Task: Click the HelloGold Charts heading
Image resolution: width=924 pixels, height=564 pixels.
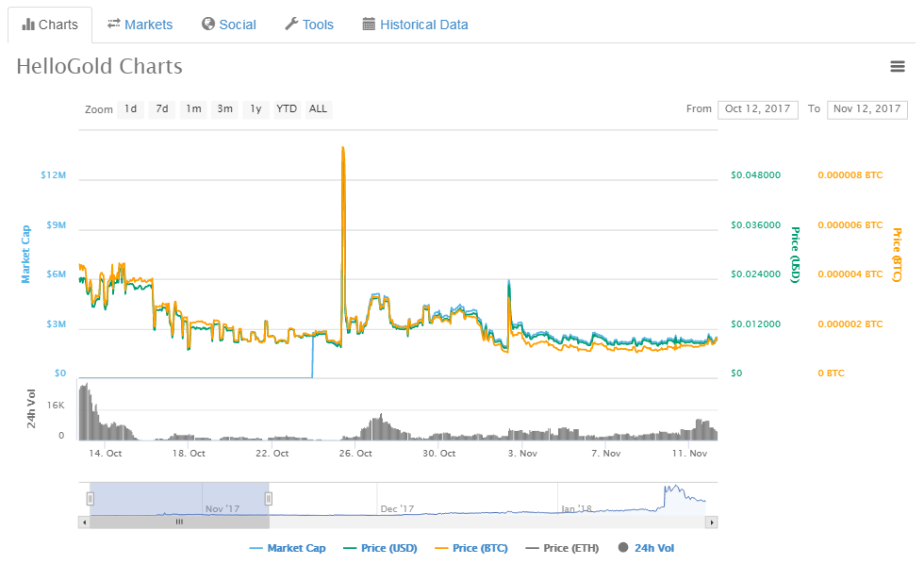Action: coord(100,67)
